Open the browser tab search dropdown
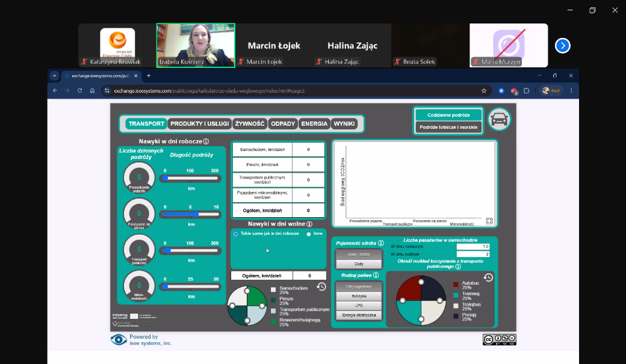Screen dimensions: 626x364 click(54, 76)
